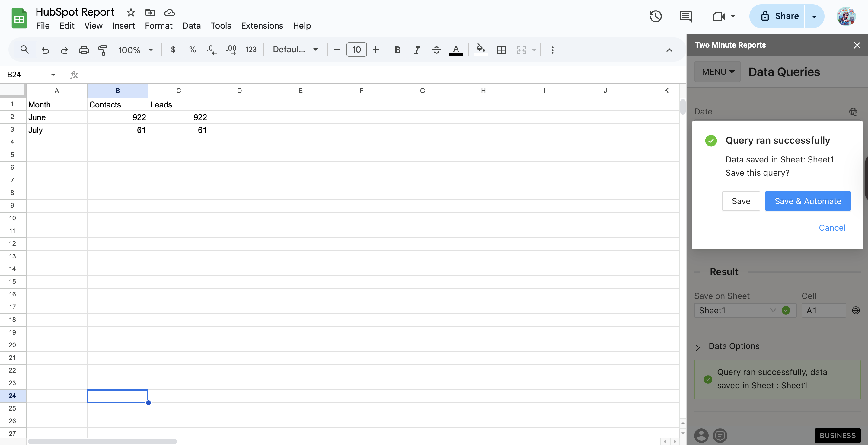Open version history clock icon
This screenshot has width=868, height=445.
pyautogui.click(x=656, y=16)
